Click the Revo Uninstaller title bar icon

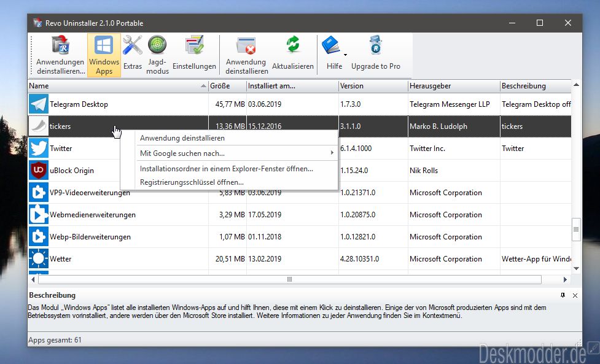pos(37,23)
